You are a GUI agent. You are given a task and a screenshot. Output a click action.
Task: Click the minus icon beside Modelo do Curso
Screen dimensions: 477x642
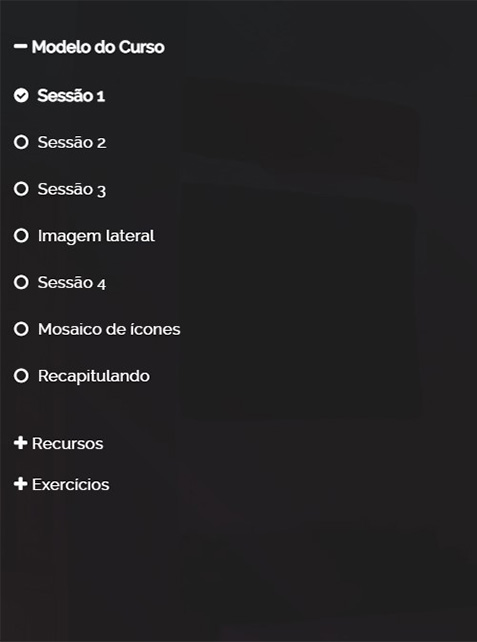[x=20, y=47]
